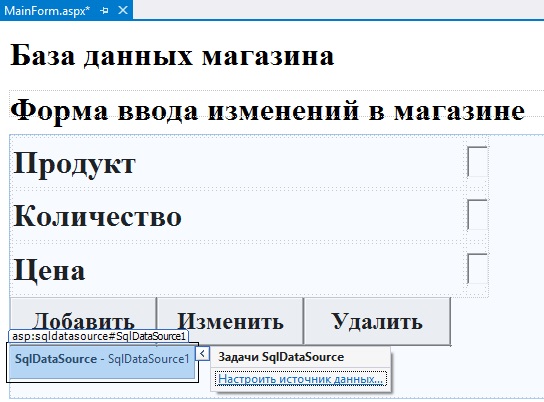Click the 'Продукт' label cell
544x402 pixels.
point(237,163)
